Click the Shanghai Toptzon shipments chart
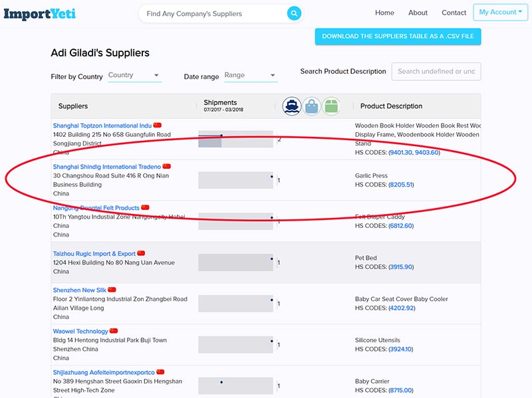The image size is (532, 398). pyautogui.click(x=235, y=139)
